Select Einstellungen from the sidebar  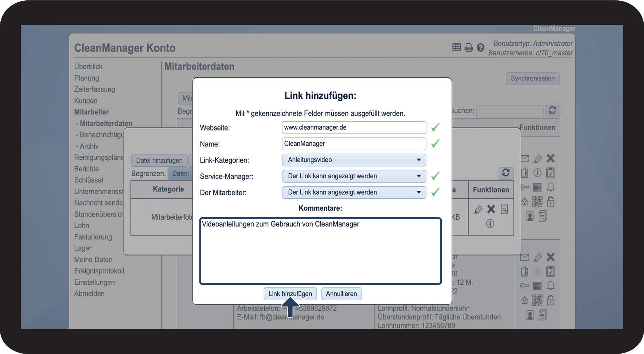click(94, 283)
